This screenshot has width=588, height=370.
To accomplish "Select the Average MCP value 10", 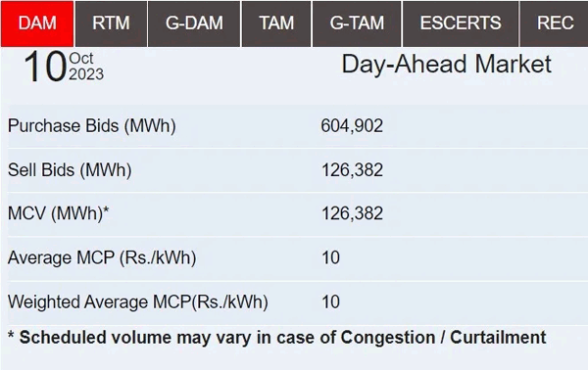I will (x=331, y=257).
